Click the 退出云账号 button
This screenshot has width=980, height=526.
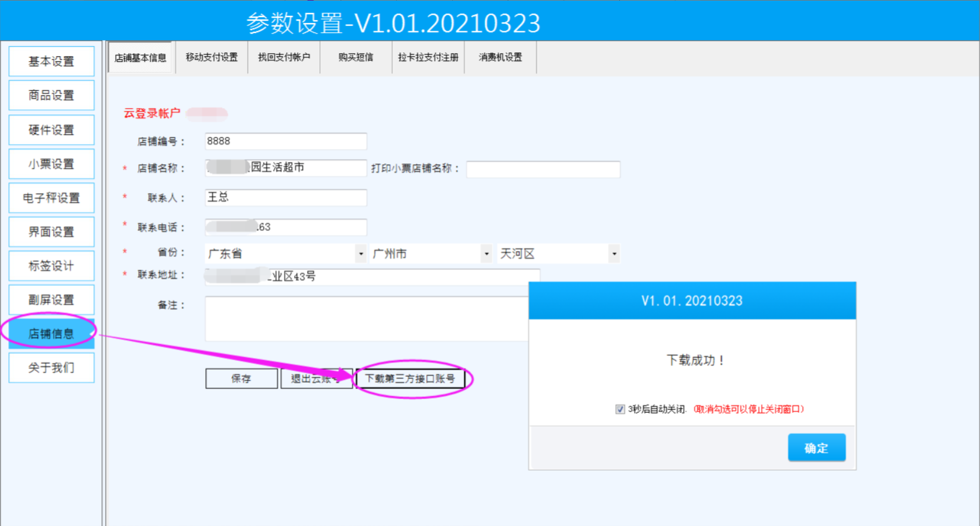tap(316, 378)
